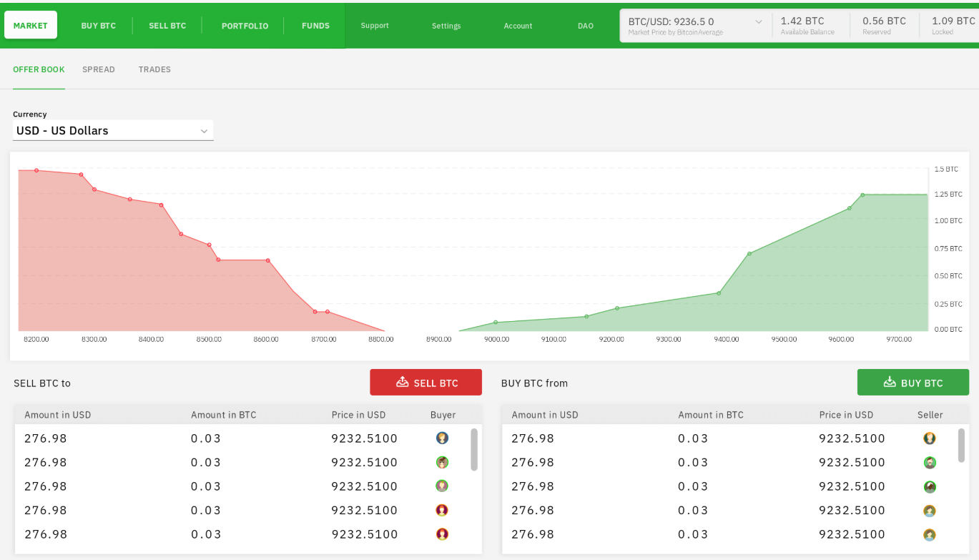
Task: Click the BUY BTC from heading
Action: click(x=534, y=383)
